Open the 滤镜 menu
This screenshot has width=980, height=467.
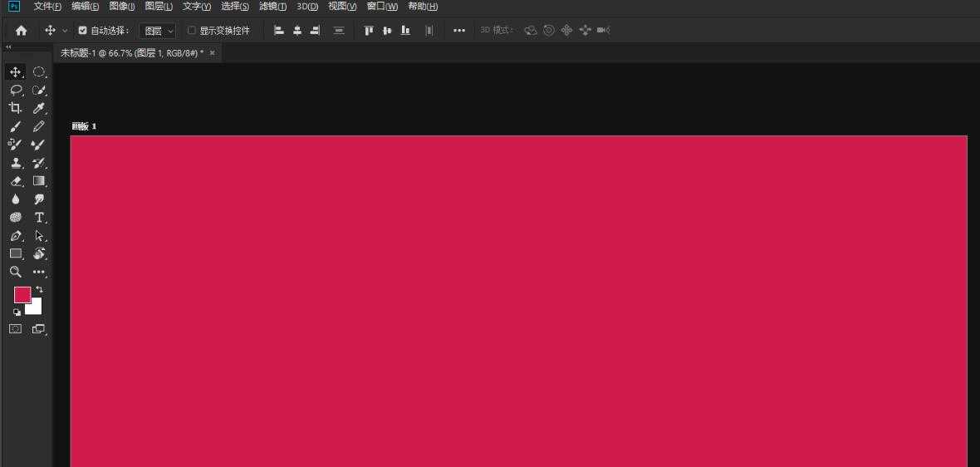click(x=272, y=7)
